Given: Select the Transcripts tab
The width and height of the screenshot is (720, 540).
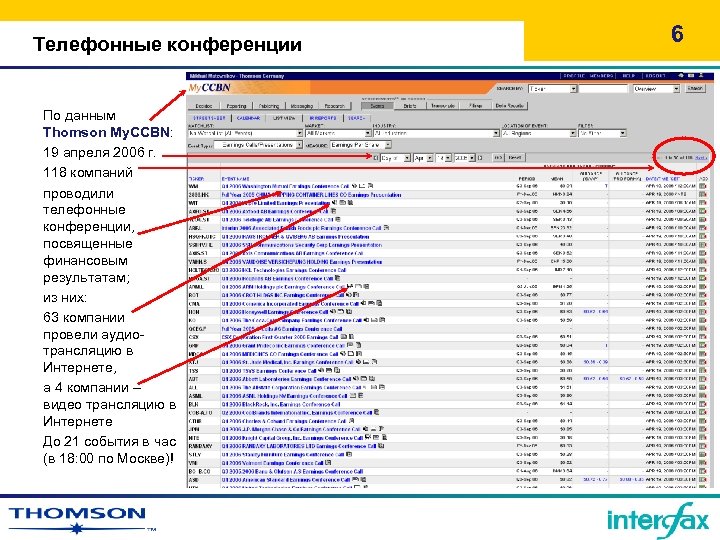Looking at the screenshot, I should [443, 106].
